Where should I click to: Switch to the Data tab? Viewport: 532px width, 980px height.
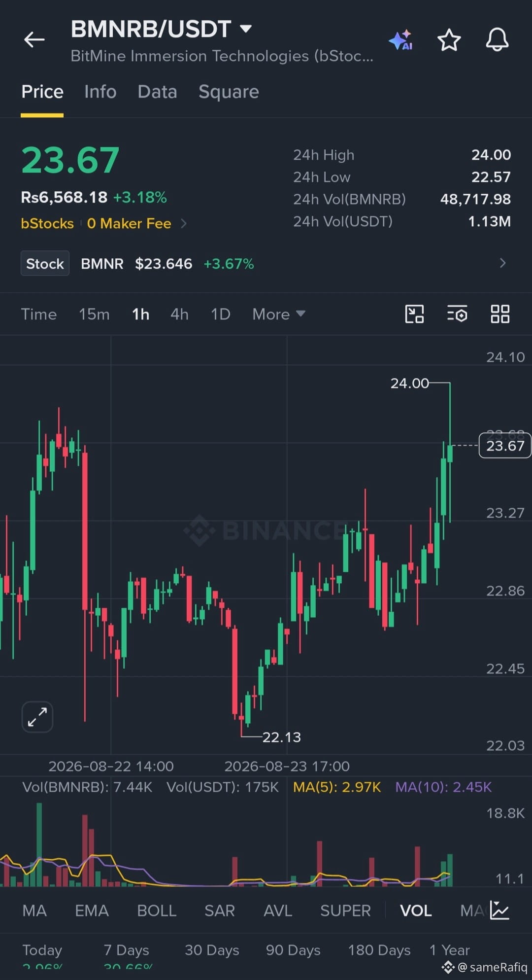click(x=157, y=92)
